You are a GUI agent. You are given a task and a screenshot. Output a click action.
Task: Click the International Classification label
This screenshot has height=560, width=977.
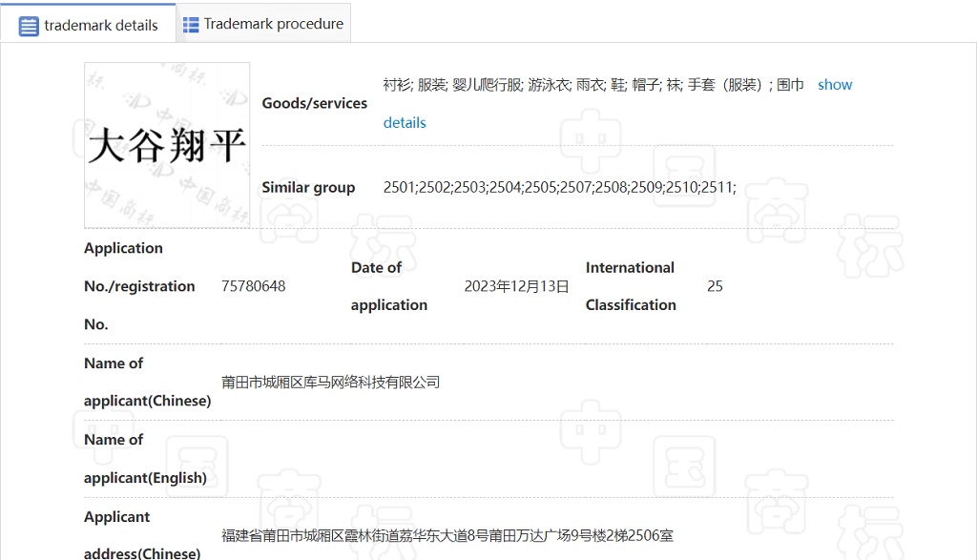631,286
